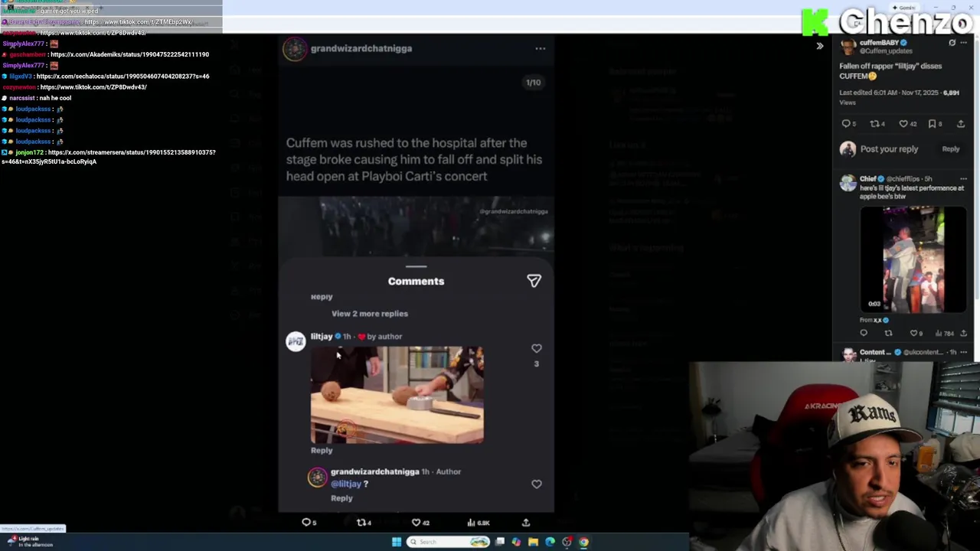Reply to the author's "@liltjay ?" comment

point(341,498)
